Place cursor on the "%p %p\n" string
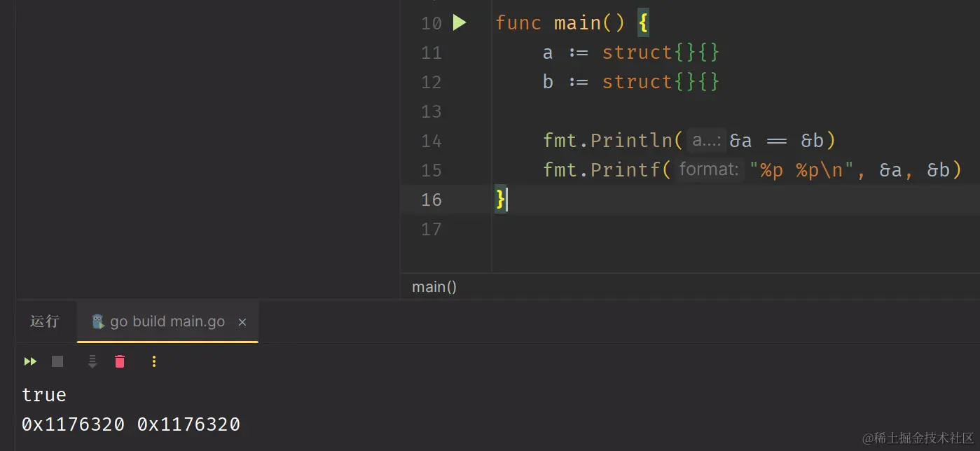The image size is (980, 451). [802, 169]
